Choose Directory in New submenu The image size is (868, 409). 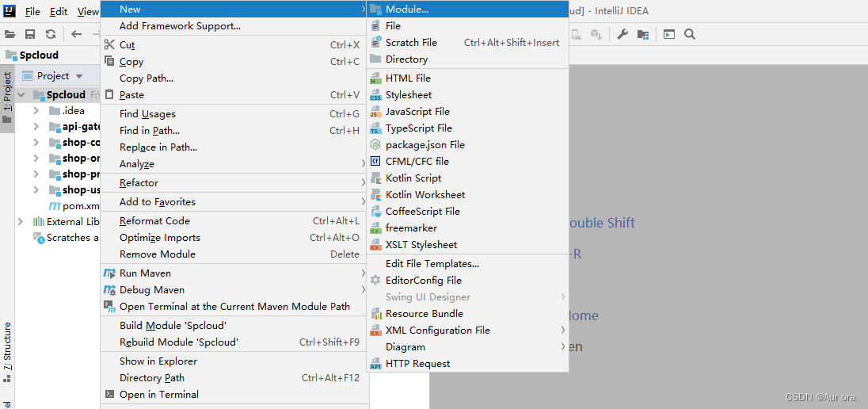click(468, 59)
